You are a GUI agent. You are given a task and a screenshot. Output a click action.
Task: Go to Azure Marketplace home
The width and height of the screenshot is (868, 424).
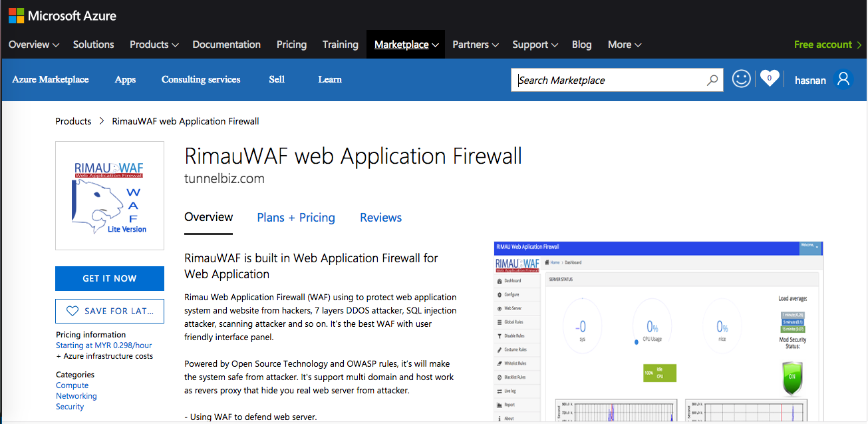51,79
